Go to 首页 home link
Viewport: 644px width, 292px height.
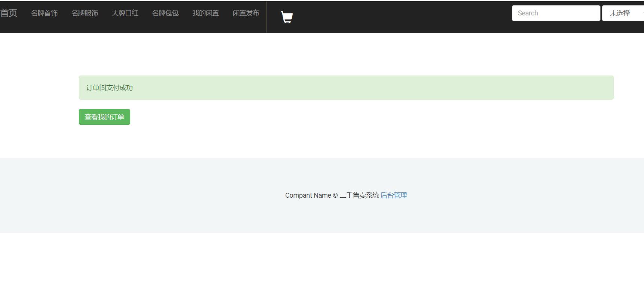click(x=9, y=13)
